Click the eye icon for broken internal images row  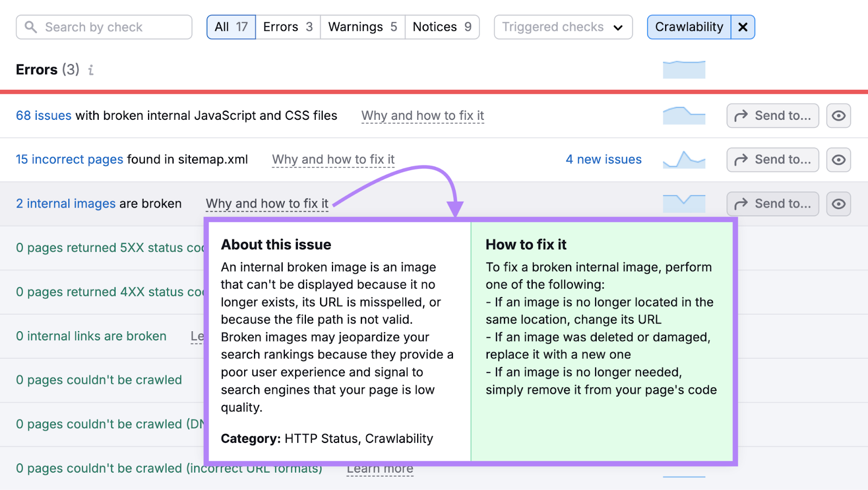coord(838,204)
